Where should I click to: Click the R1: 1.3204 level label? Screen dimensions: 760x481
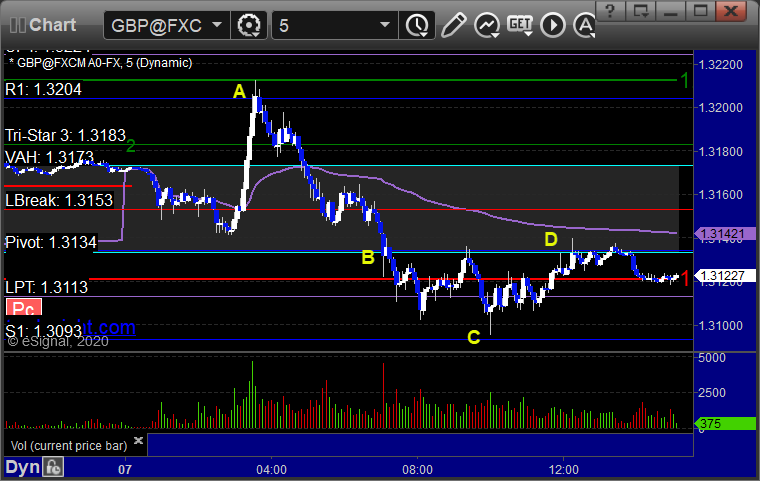[43, 89]
